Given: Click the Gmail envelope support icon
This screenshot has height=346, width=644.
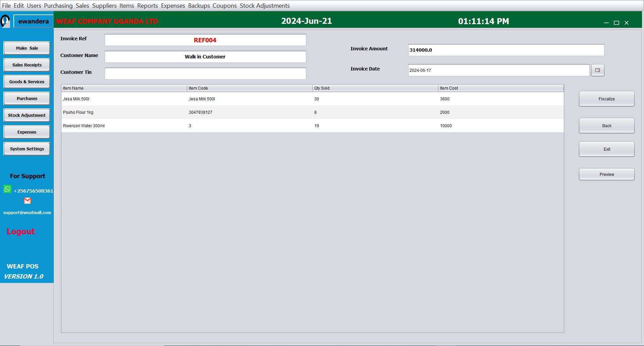Looking at the screenshot, I should (28, 201).
